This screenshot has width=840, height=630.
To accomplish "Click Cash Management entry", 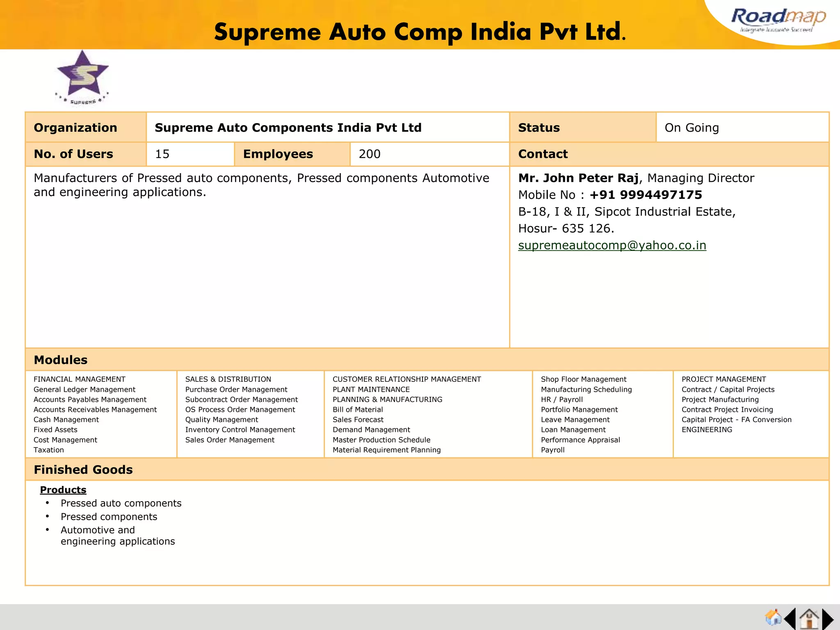I will coord(66,420).
